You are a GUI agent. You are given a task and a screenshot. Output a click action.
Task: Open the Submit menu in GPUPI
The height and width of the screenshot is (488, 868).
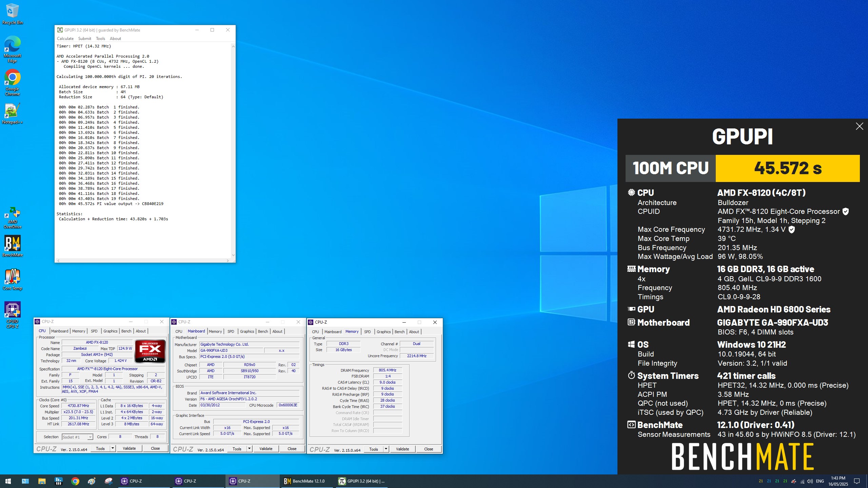(85, 39)
